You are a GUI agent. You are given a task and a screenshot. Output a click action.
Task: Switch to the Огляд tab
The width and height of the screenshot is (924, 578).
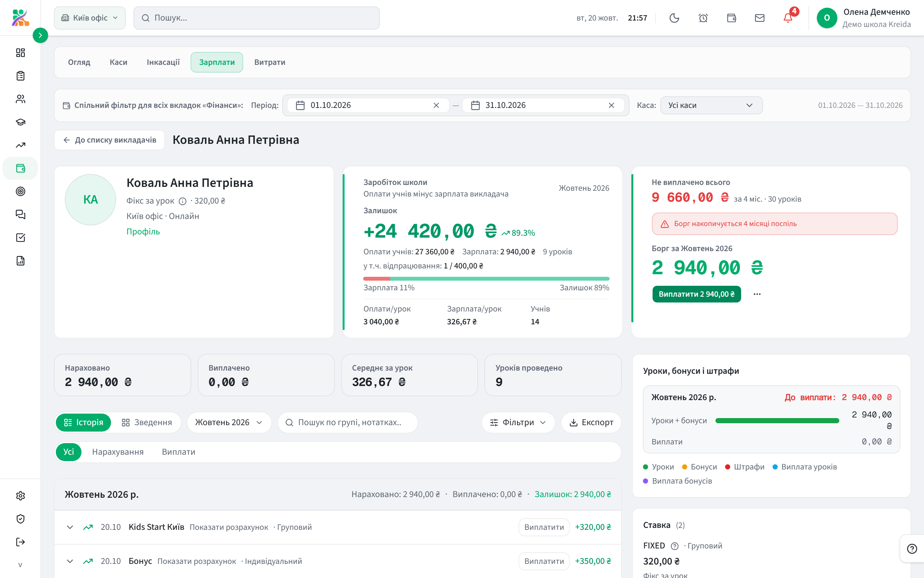(x=79, y=62)
